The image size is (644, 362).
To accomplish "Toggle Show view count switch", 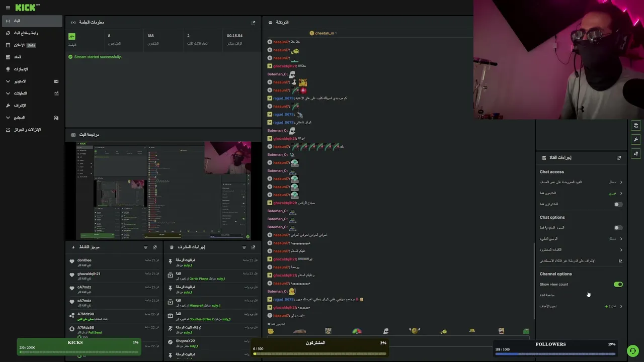I will [x=618, y=285].
